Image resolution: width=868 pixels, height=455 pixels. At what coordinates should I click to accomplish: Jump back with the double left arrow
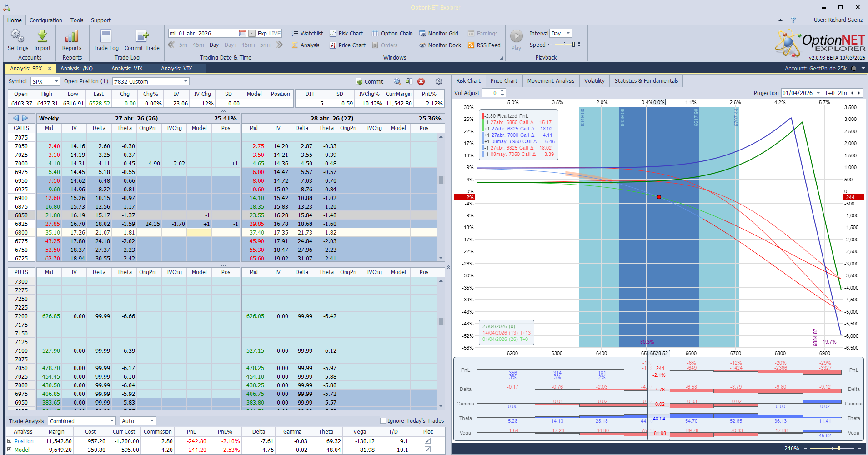pos(171,45)
